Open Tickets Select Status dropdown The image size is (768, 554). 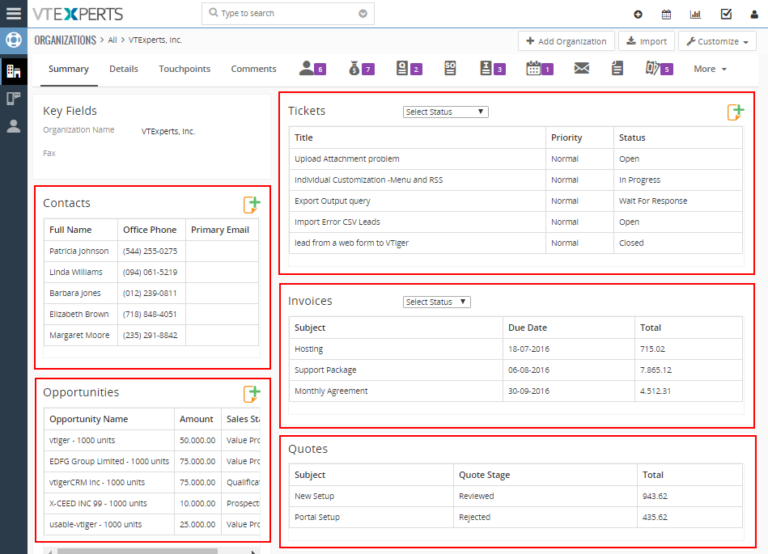coord(446,112)
